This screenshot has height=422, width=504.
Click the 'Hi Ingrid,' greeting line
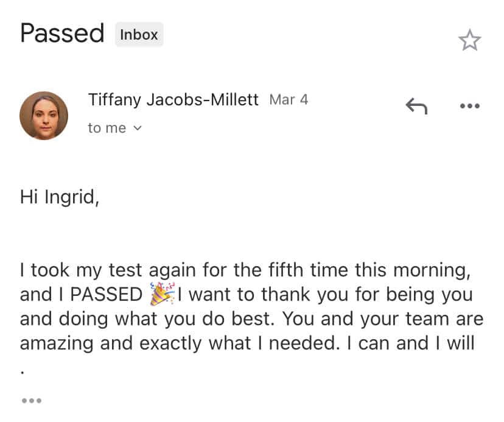60,196
